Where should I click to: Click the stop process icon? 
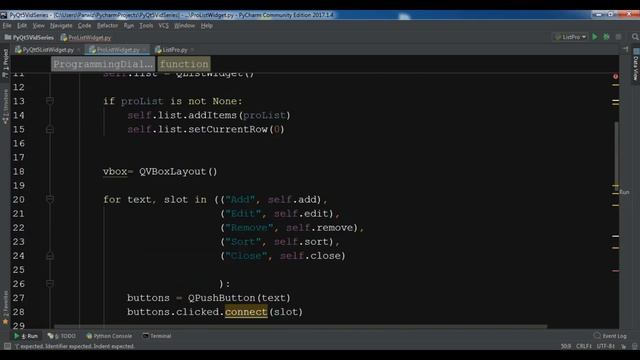tap(618, 37)
